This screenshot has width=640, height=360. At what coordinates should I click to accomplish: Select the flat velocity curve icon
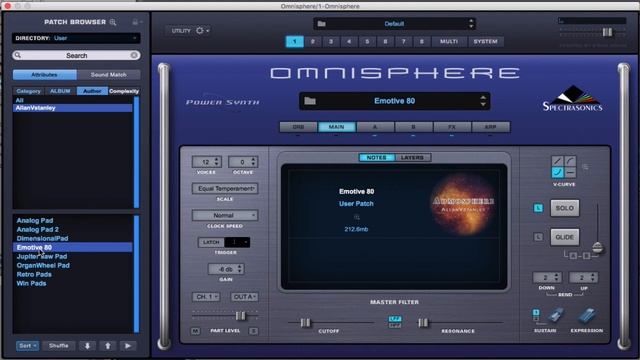pyautogui.click(x=570, y=172)
